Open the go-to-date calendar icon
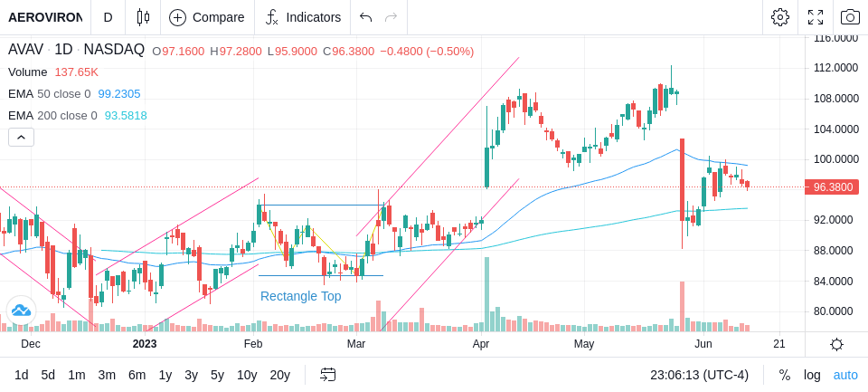This screenshot has height=392, width=868. point(327,375)
